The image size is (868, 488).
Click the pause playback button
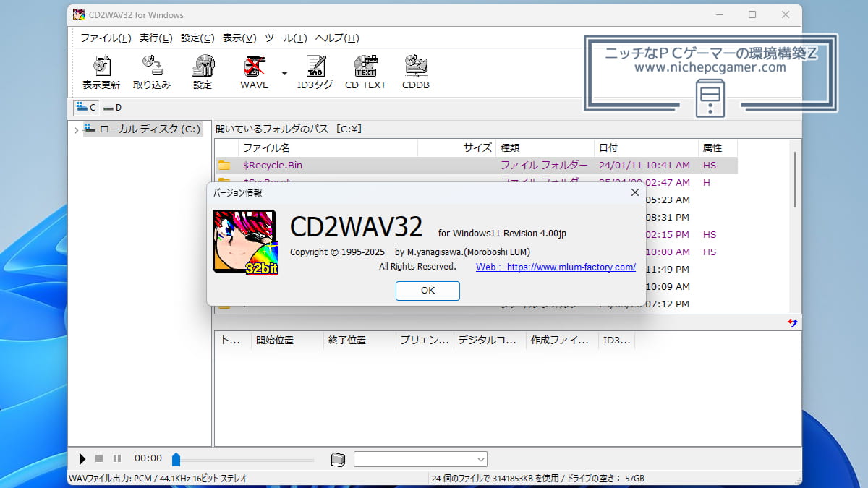point(117,458)
